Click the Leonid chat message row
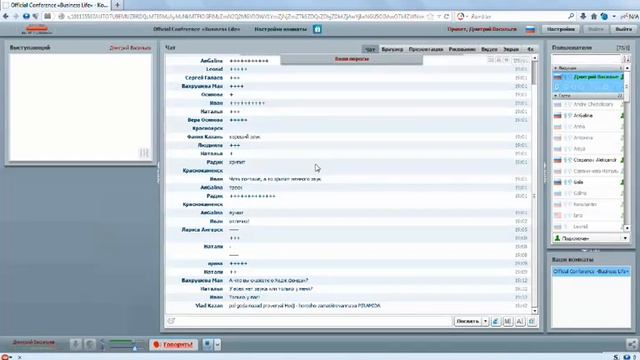Image resolution: width=640 pixels, height=360 pixels. pos(348,69)
